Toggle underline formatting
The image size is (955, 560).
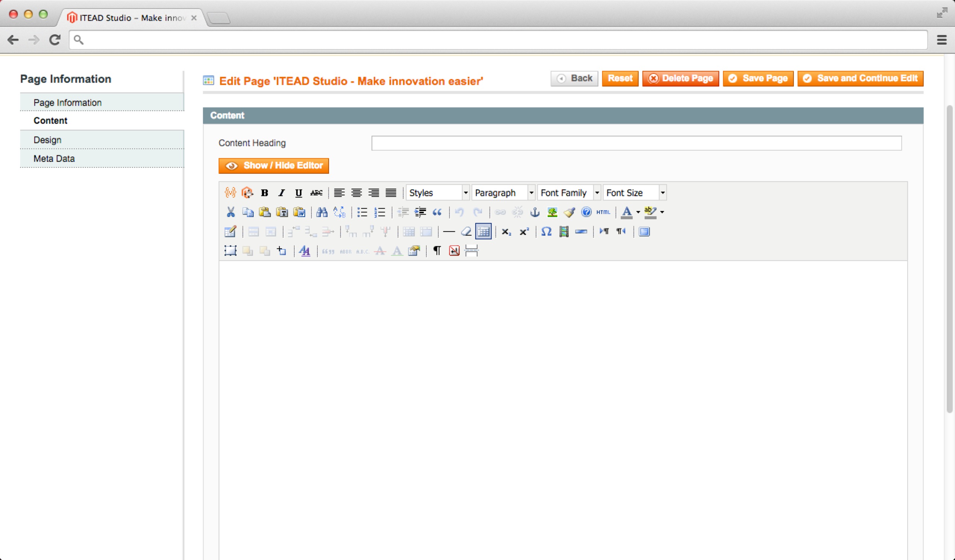click(x=299, y=193)
